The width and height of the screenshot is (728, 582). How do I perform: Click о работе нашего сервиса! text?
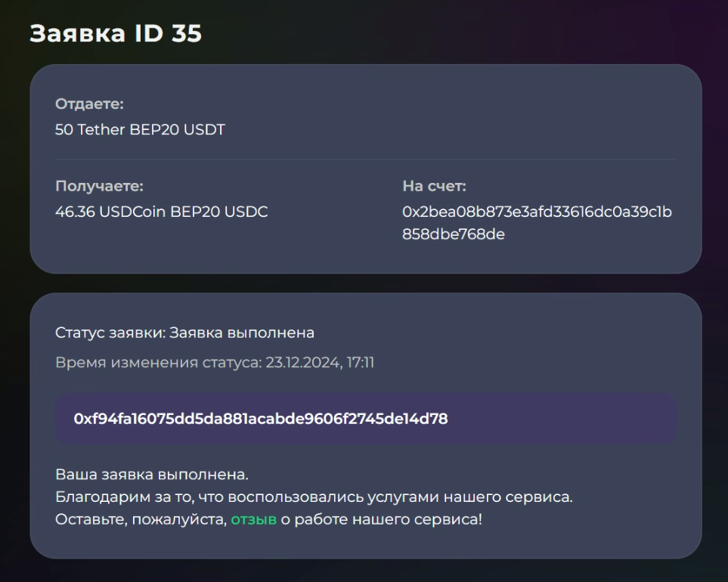pos(381,519)
